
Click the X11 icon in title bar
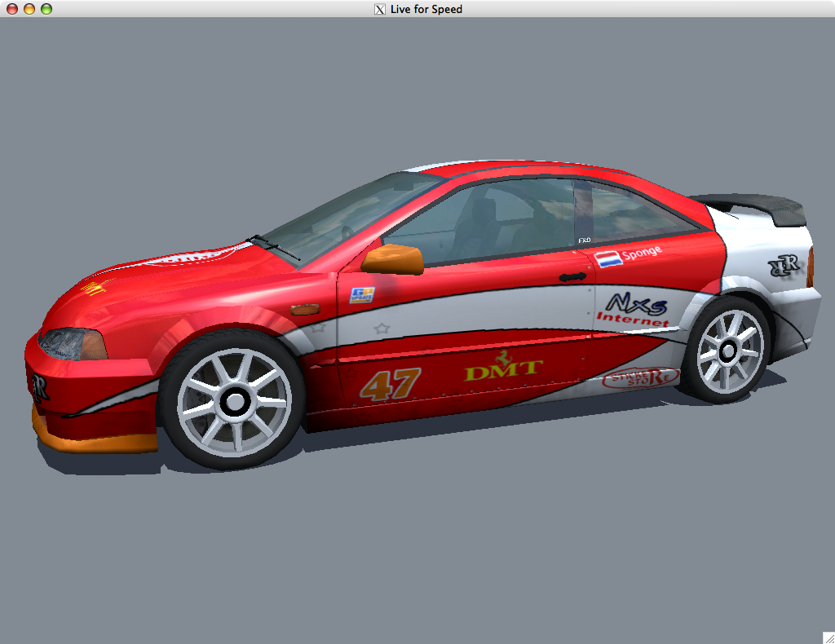point(380,9)
